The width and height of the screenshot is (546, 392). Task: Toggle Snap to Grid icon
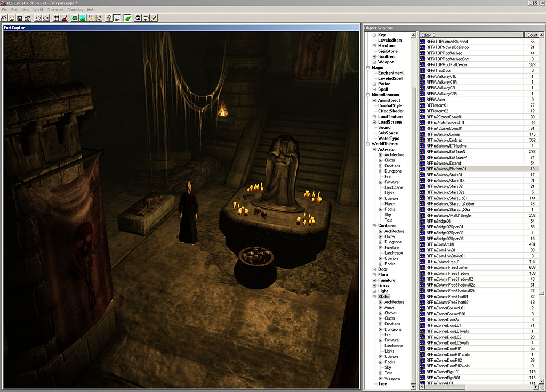click(56, 18)
